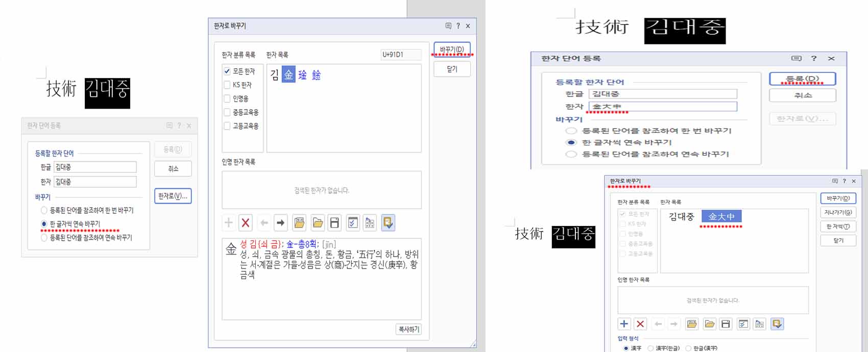The image size is (868, 352).
Task: Click 한글 field in 한자 단어 등록 dialog containing 金大中
Action: [x=663, y=94]
